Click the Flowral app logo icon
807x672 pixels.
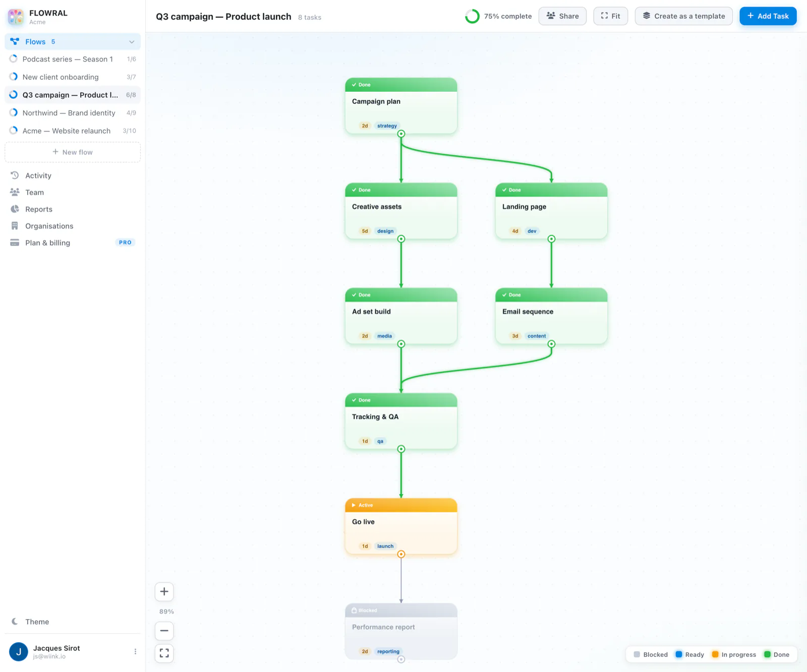pyautogui.click(x=16, y=17)
